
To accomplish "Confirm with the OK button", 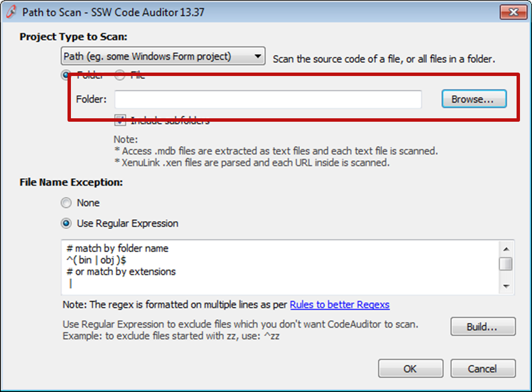I will point(410,369).
